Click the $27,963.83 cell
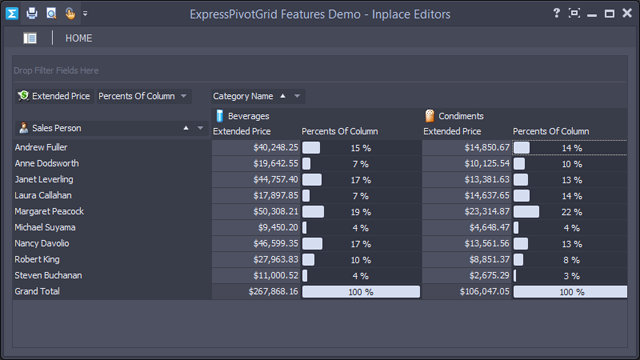The width and height of the screenshot is (640, 360). pos(256,260)
